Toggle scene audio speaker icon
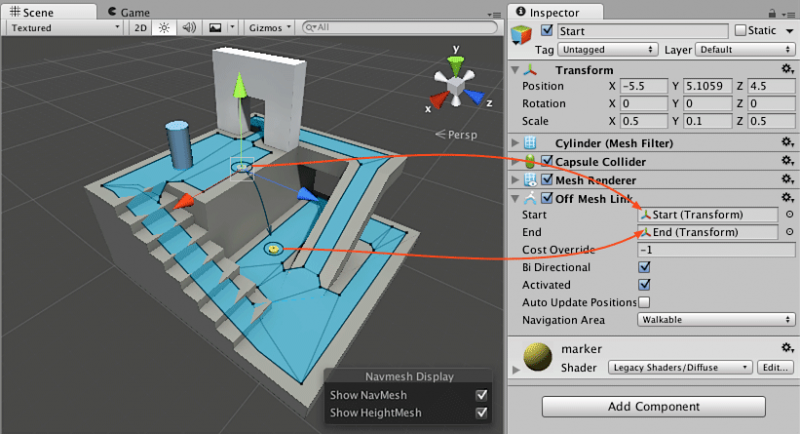Screen dimensions: 800x434 tap(189, 28)
